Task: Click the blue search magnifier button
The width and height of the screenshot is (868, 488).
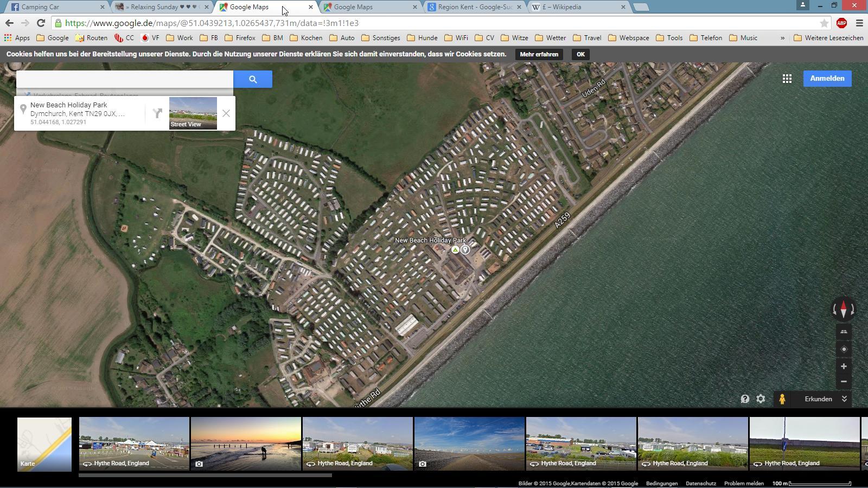Action: pyautogui.click(x=253, y=79)
